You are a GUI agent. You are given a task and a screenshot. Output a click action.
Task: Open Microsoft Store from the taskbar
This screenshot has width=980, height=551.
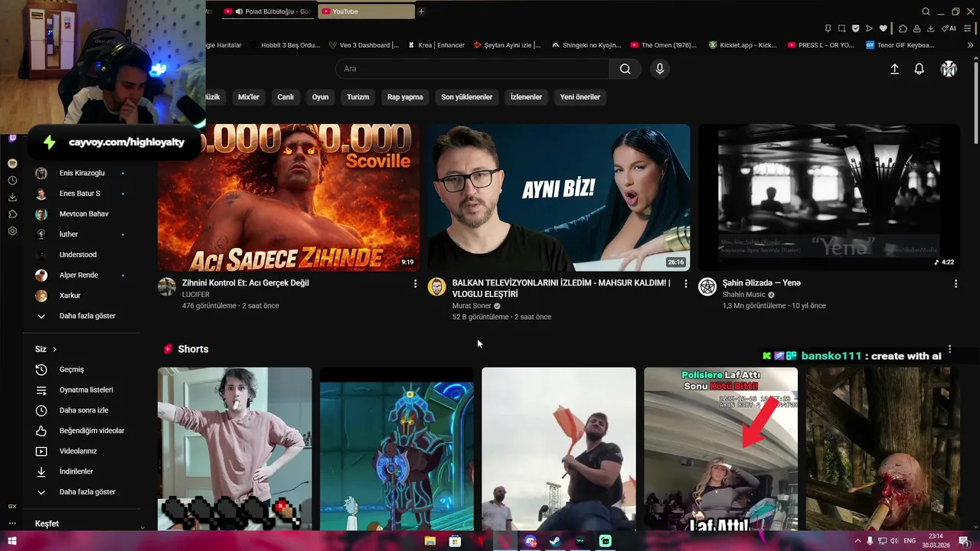tap(455, 541)
